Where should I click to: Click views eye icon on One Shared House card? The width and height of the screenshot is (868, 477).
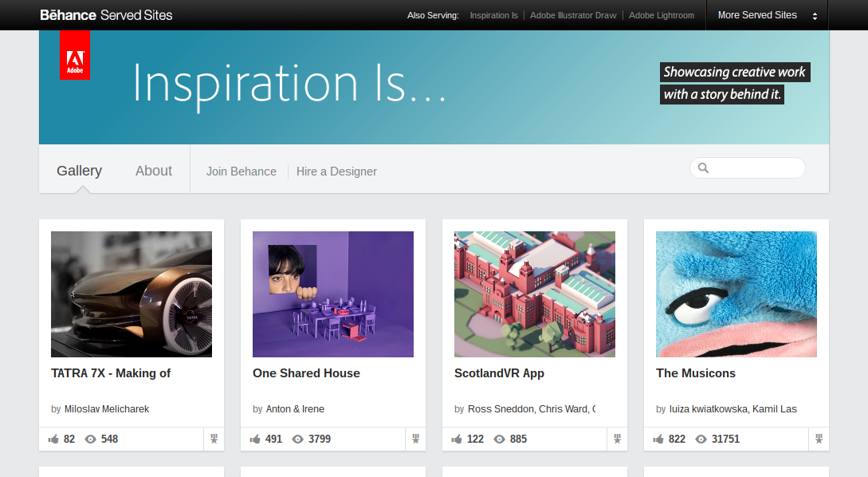298,440
